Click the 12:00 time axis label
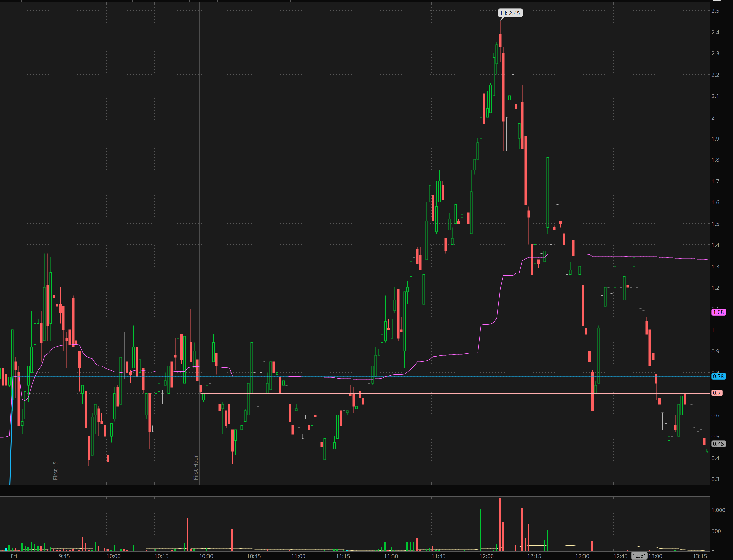This screenshot has width=733, height=560. pos(487,556)
